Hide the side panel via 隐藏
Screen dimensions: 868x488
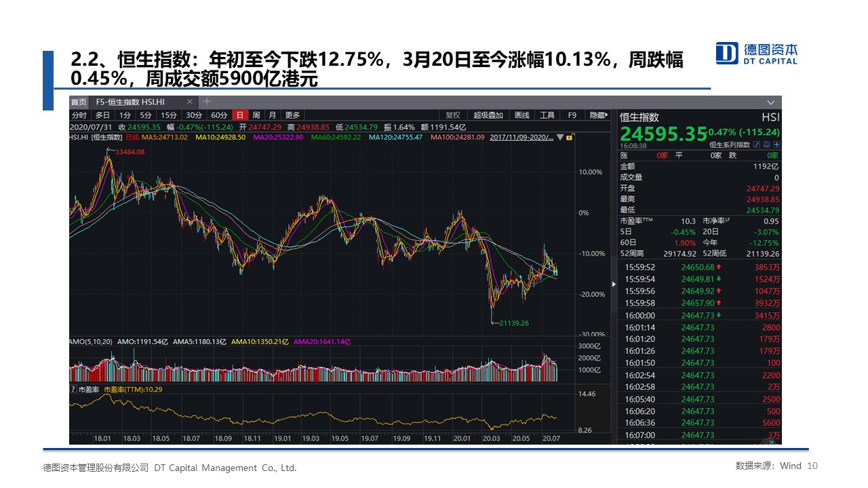pos(597,115)
